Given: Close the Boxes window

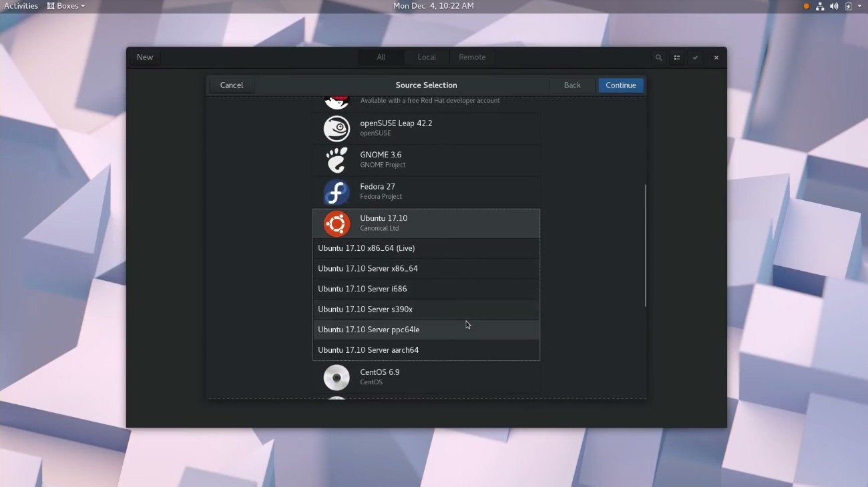Looking at the screenshot, I should [716, 58].
